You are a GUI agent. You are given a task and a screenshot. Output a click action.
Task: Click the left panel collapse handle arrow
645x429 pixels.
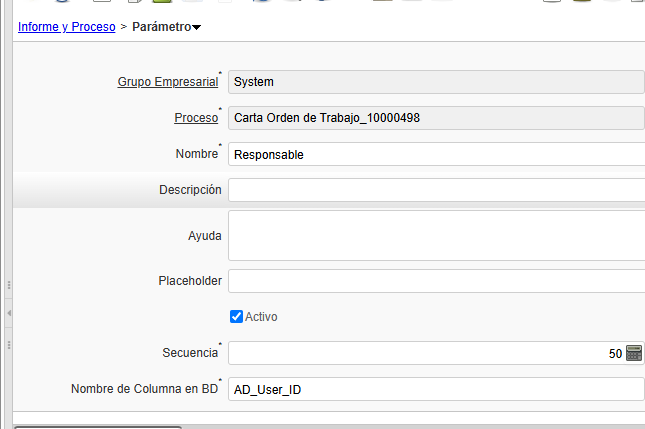click(x=9, y=314)
